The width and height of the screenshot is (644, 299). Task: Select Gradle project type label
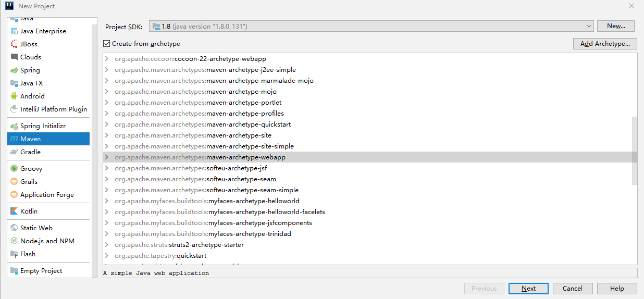(30, 152)
